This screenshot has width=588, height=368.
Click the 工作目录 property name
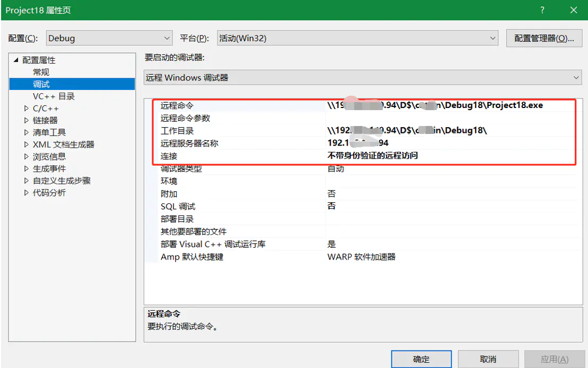coord(177,131)
